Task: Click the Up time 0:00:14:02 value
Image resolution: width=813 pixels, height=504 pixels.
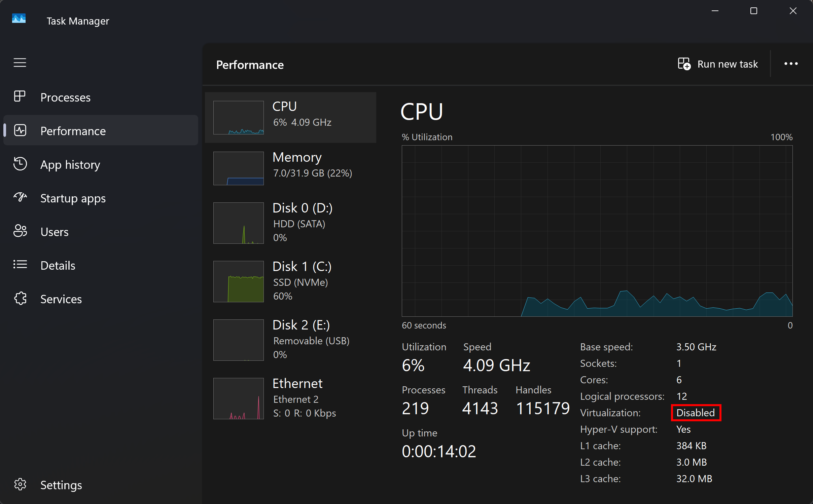Action: [439, 451]
